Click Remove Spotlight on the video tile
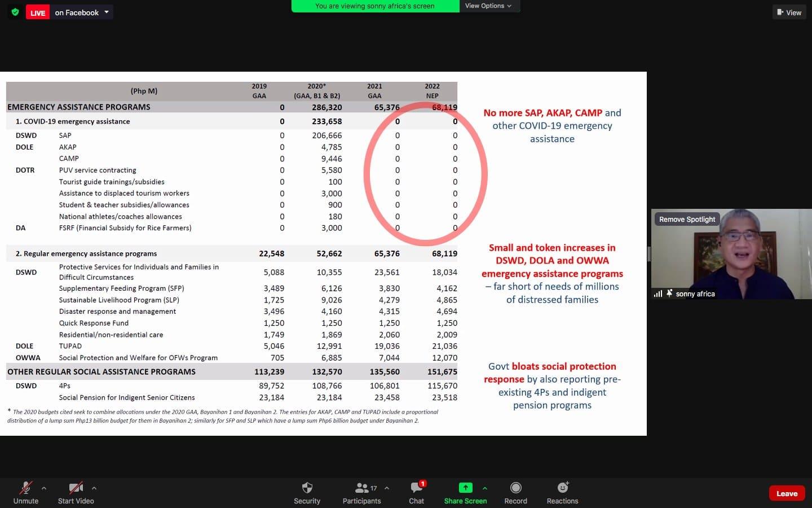Viewport: 812px width, 508px height. [686, 219]
